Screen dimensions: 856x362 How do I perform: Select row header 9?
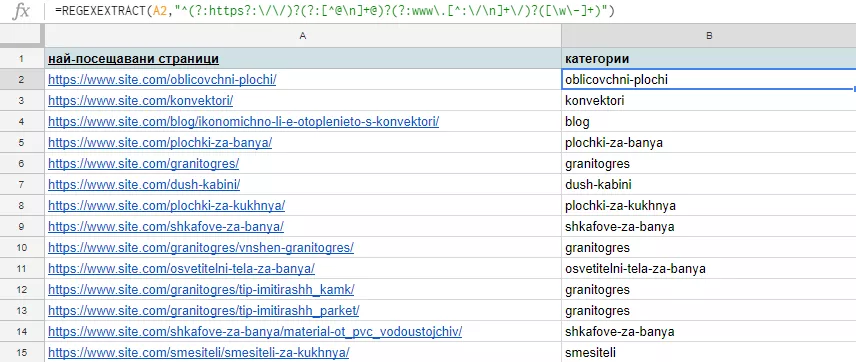21,227
